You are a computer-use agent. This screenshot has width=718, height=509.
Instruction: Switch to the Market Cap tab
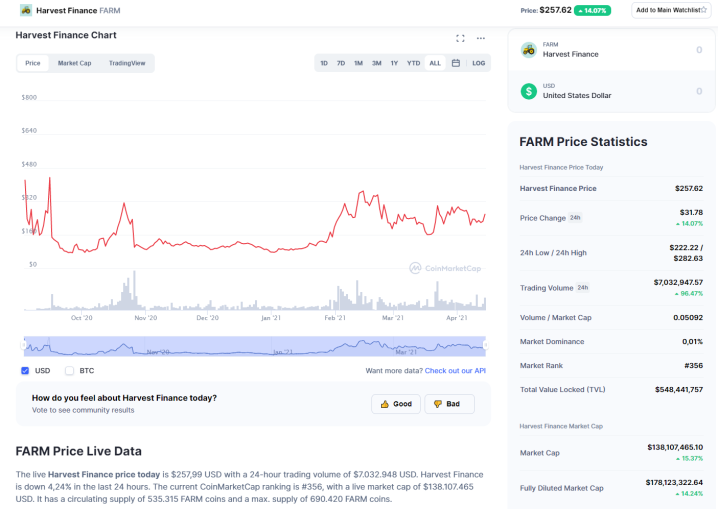[x=74, y=63]
